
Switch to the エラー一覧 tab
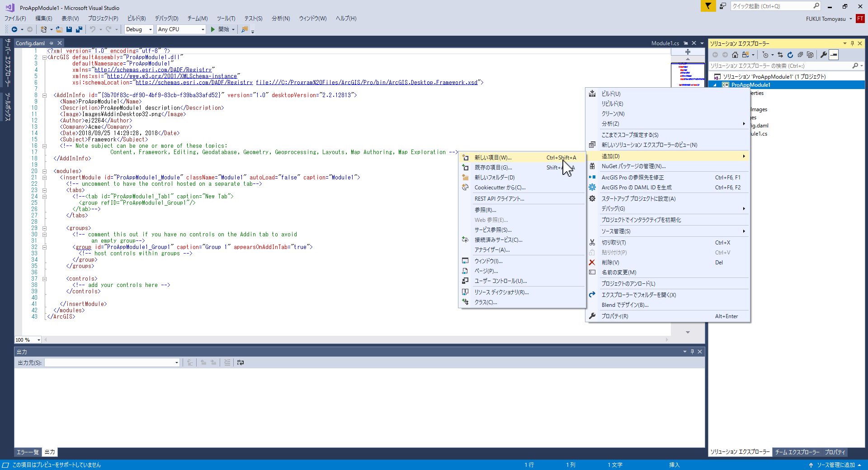28,452
